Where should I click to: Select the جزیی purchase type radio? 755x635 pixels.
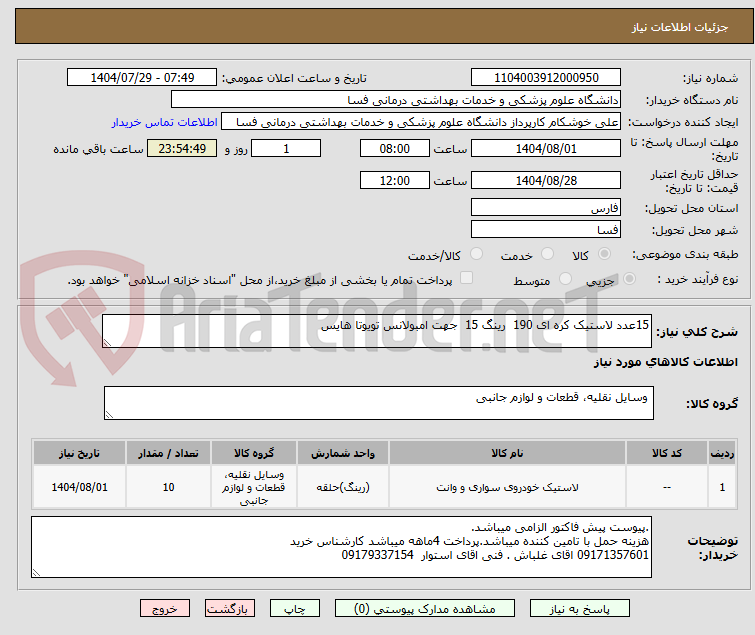pyautogui.click(x=629, y=279)
